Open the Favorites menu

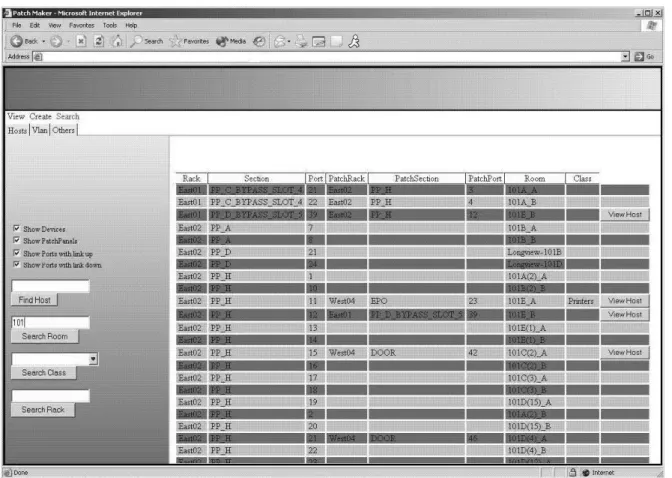81,25
